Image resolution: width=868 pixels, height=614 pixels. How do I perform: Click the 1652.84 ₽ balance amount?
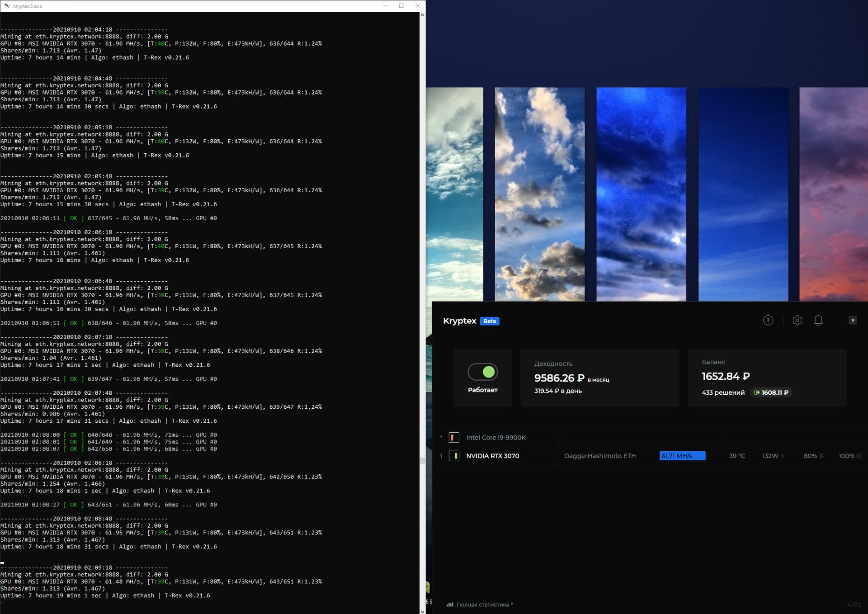tap(726, 376)
